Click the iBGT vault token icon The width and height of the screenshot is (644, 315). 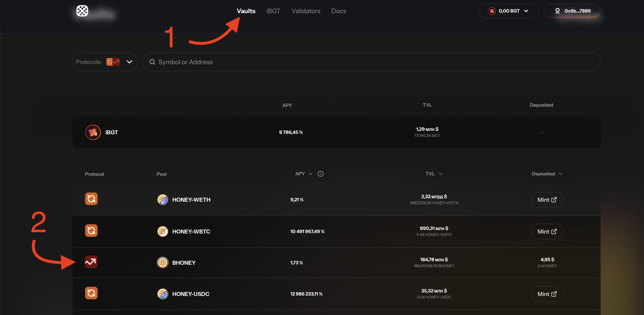[93, 132]
